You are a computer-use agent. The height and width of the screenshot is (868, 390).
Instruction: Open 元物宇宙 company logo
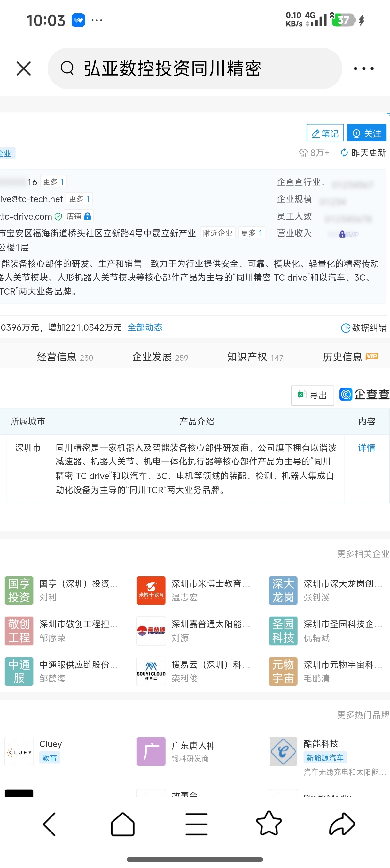click(x=283, y=671)
